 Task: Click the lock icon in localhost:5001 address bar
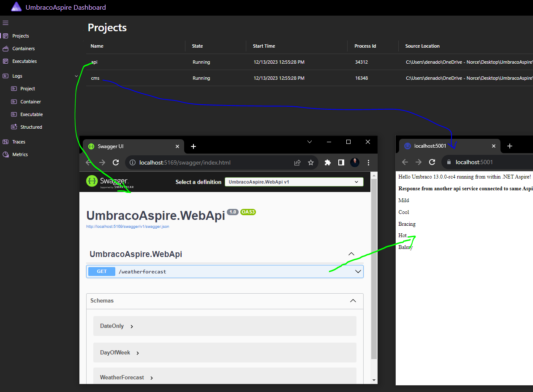tap(450, 162)
